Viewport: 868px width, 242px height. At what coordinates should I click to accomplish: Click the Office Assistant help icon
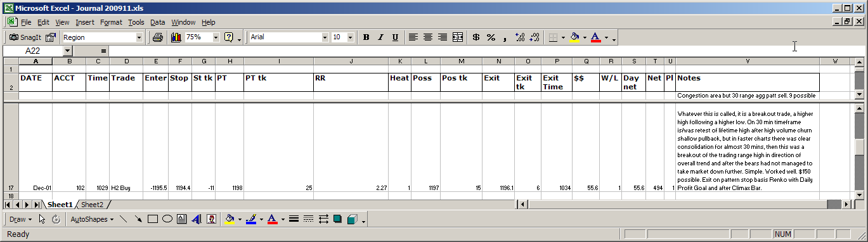pos(229,37)
